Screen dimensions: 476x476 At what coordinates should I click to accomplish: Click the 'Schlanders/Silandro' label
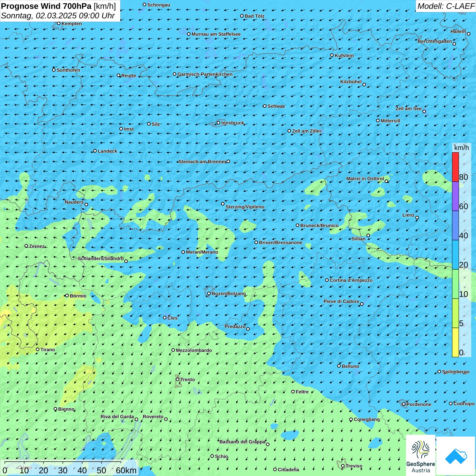[x=101, y=258]
